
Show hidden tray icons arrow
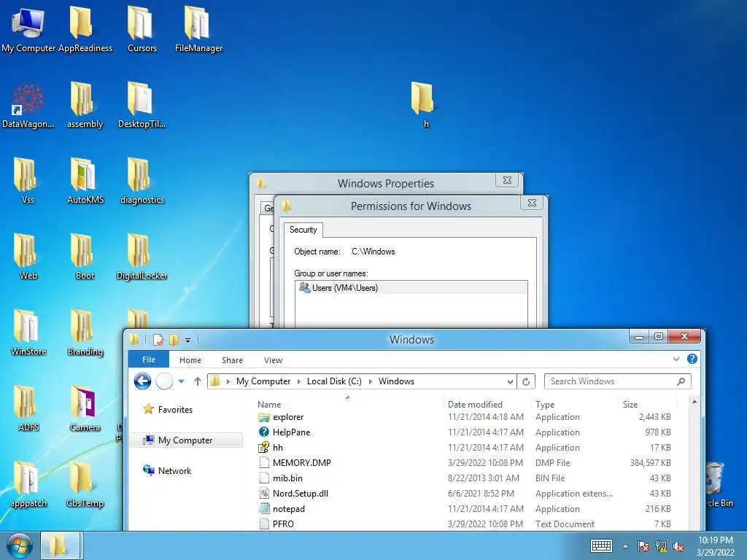pos(625,546)
